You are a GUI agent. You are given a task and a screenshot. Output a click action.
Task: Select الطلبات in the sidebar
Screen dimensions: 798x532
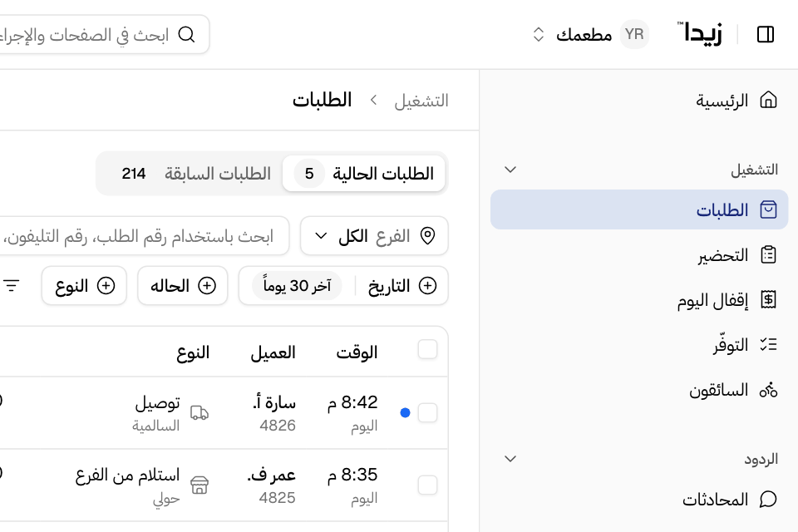(639, 209)
